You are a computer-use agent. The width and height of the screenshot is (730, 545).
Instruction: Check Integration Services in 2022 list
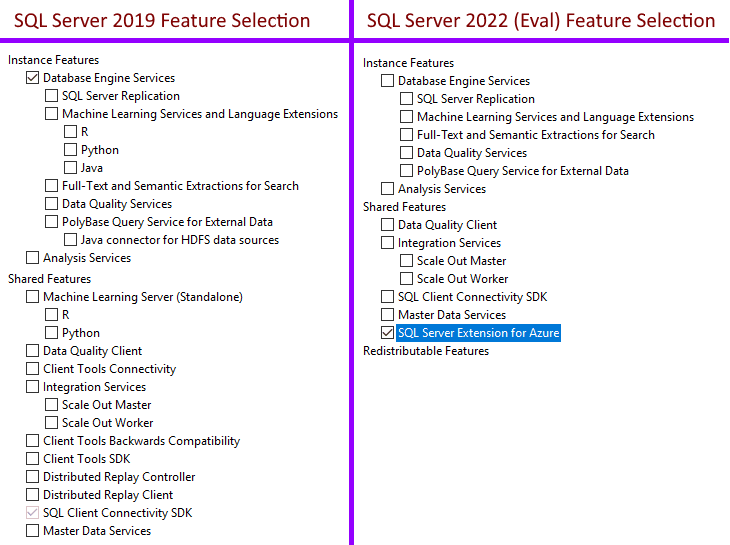[387, 243]
